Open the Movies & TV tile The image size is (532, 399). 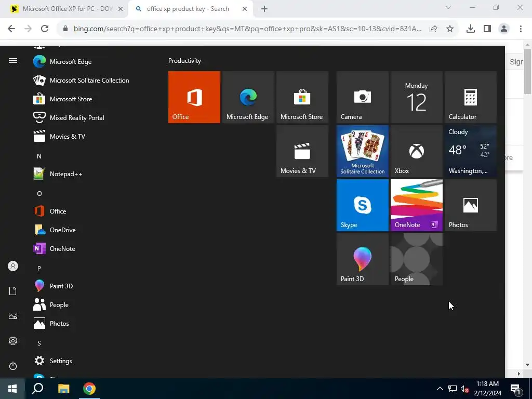(x=302, y=151)
